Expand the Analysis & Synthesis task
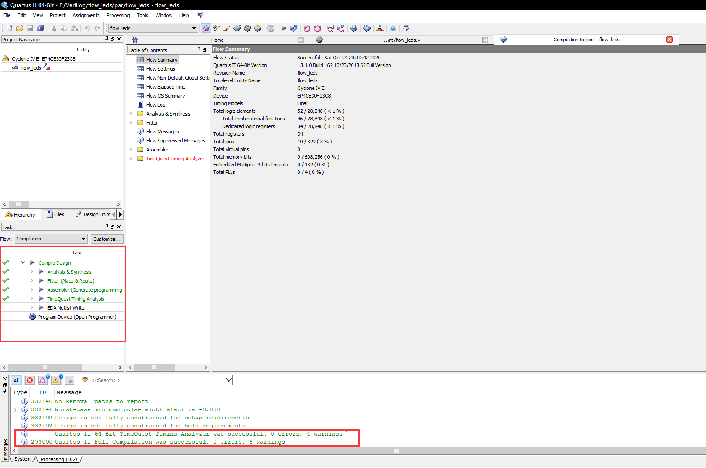Image resolution: width=706 pixels, height=468 pixels. point(32,272)
